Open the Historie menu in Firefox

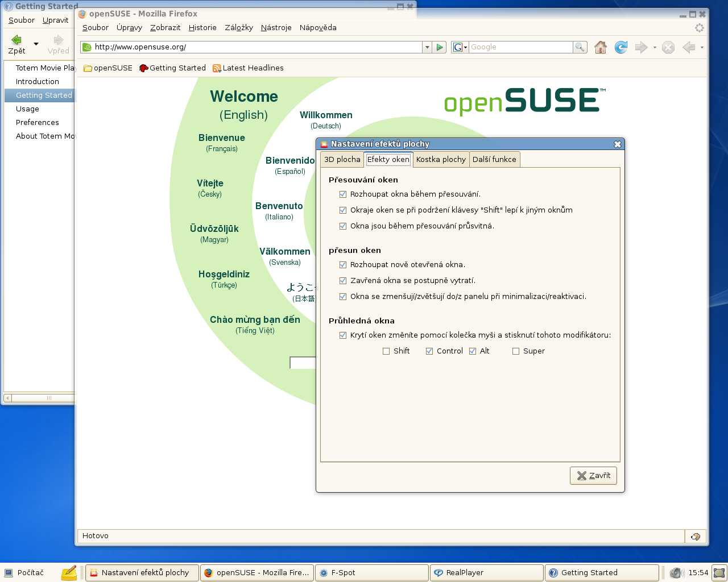coord(202,27)
